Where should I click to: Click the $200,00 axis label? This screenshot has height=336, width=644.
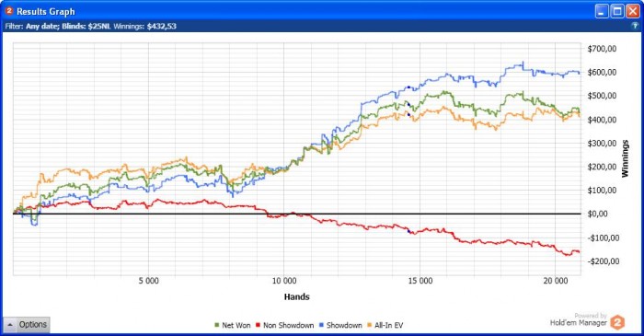click(602, 167)
